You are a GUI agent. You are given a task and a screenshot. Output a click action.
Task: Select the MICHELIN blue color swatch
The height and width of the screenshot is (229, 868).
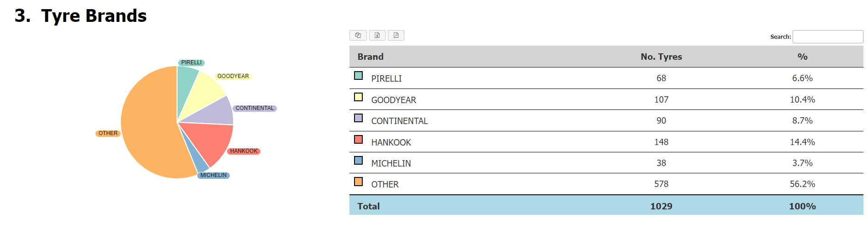tap(359, 160)
